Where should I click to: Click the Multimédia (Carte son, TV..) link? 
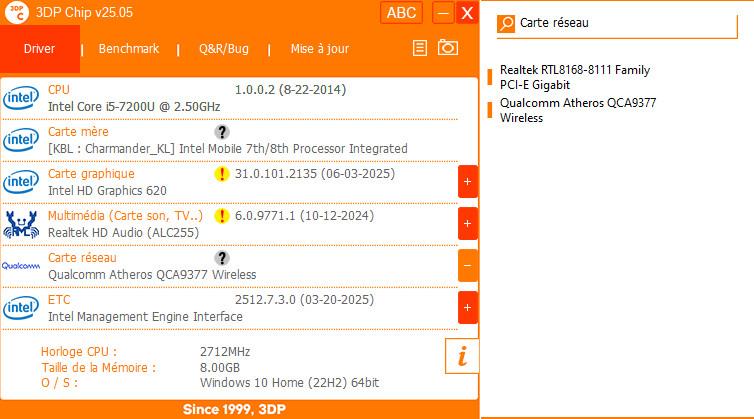126,216
